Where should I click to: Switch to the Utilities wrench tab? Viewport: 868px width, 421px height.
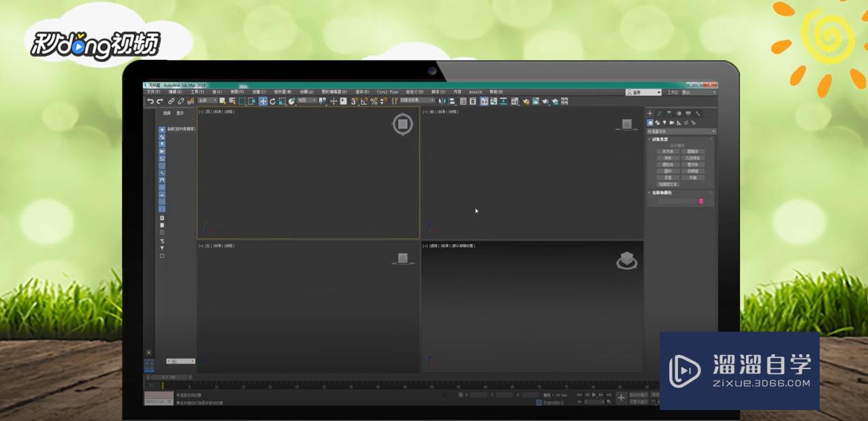click(698, 113)
